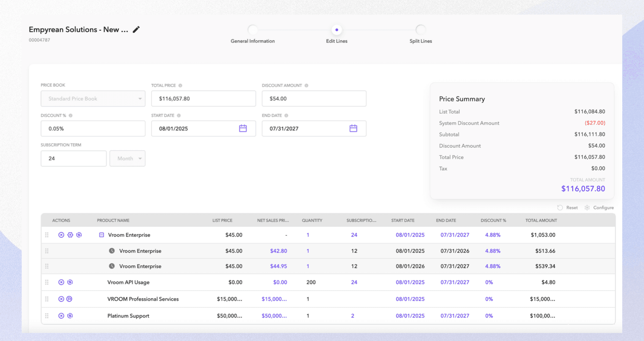Click the Discount Amount input field
Viewport: 644px width, 341px height.
[x=314, y=99]
